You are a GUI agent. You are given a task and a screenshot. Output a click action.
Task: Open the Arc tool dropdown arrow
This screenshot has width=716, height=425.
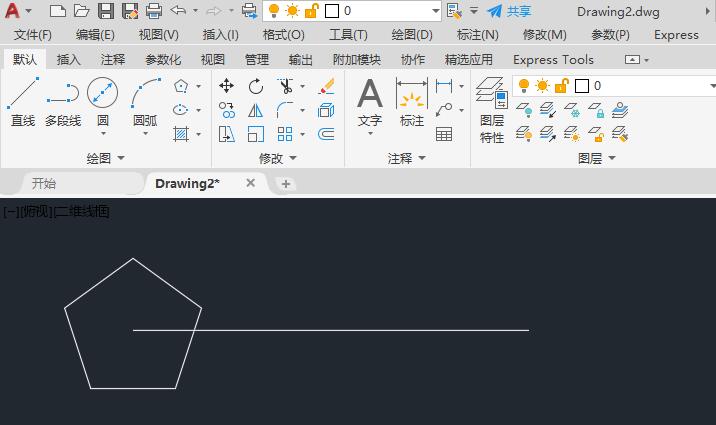point(145,134)
